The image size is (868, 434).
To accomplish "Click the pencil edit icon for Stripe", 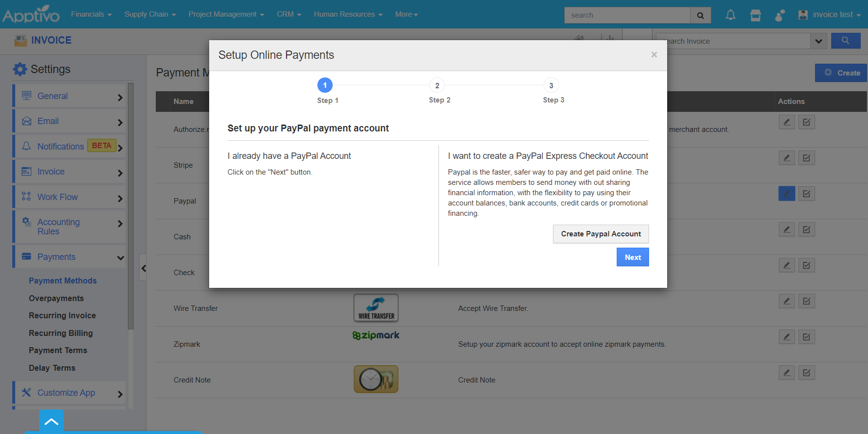I will click(x=787, y=158).
